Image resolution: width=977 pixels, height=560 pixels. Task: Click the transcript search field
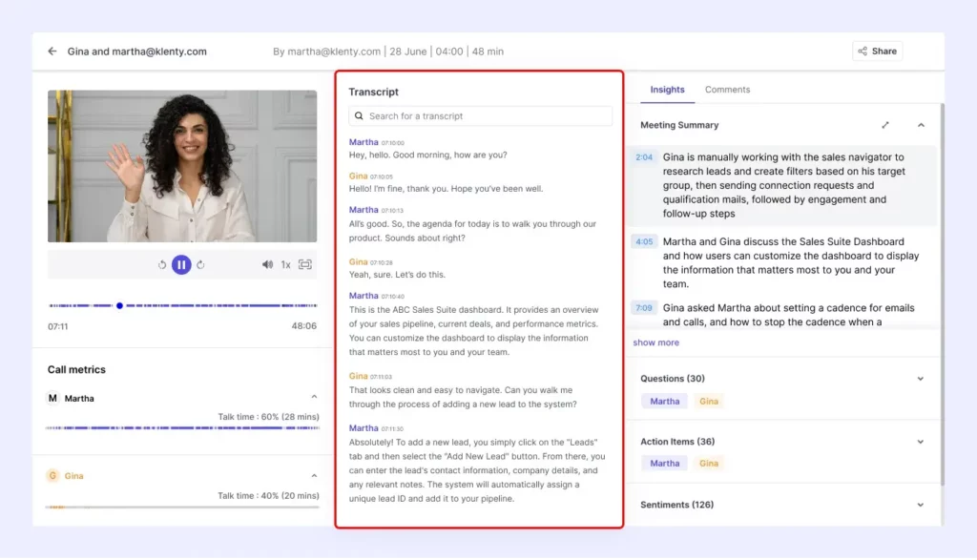(x=480, y=115)
